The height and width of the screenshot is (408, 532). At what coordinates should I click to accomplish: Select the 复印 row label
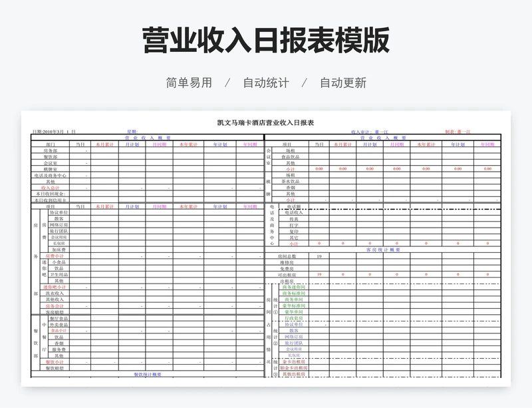tap(294, 231)
